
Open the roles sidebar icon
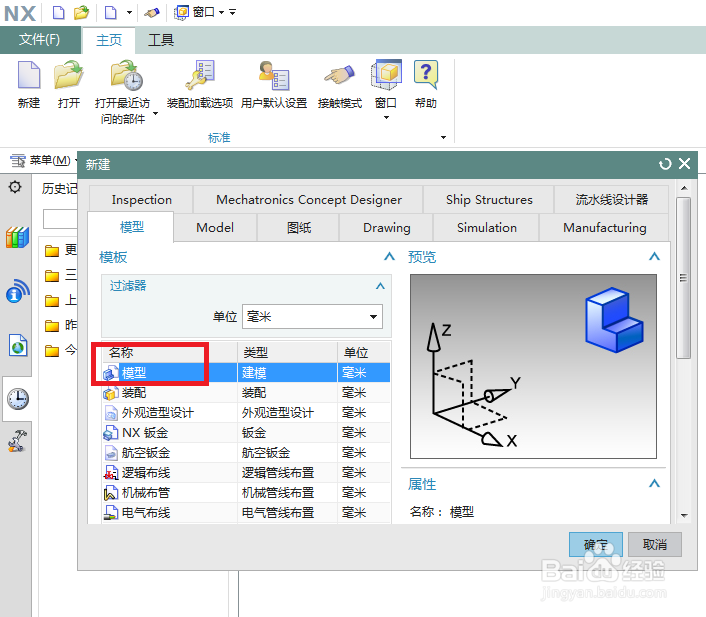[x=17, y=441]
